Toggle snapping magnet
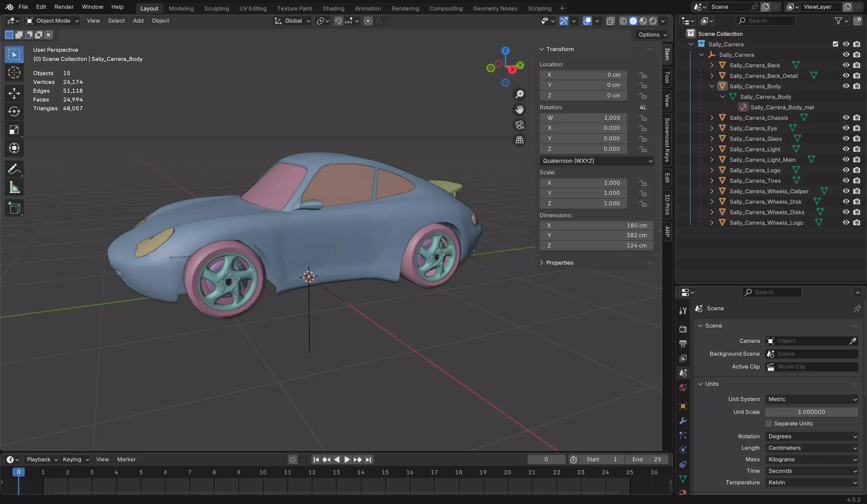 click(x=338, y=21)
